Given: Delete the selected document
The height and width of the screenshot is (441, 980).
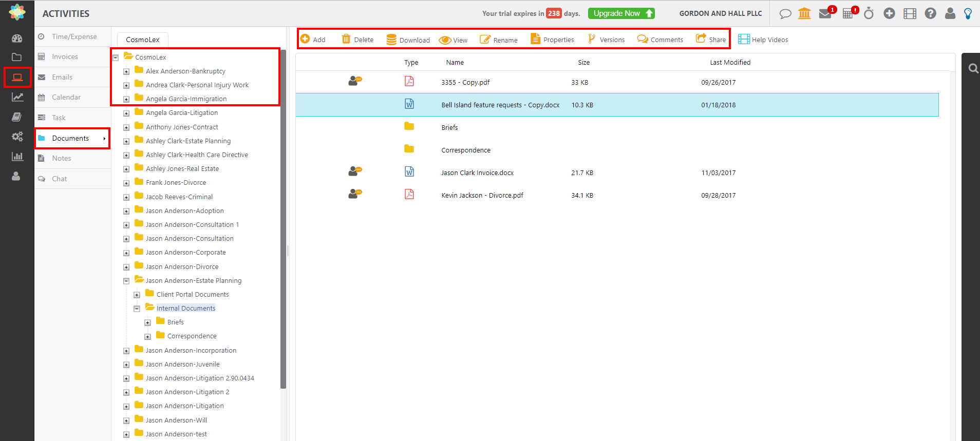Looking at the screenshot, I should point(357,40).
